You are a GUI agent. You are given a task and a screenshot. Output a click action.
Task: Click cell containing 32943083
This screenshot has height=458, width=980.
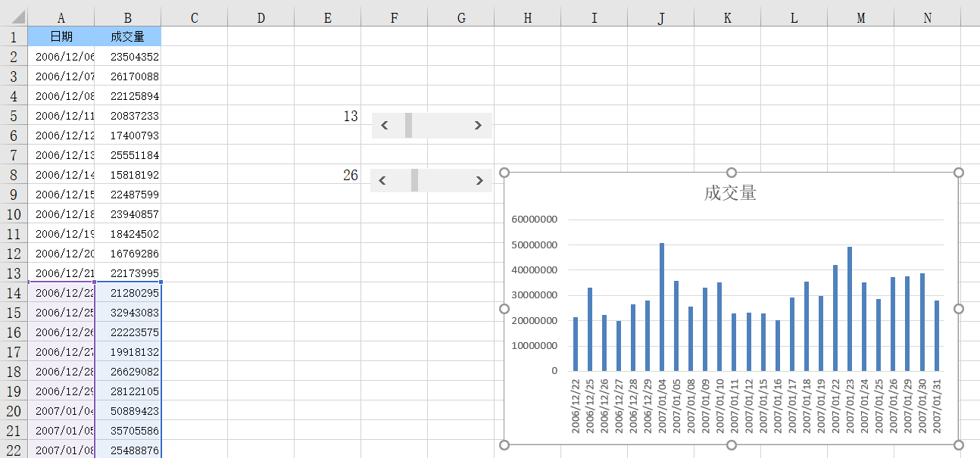128,312
